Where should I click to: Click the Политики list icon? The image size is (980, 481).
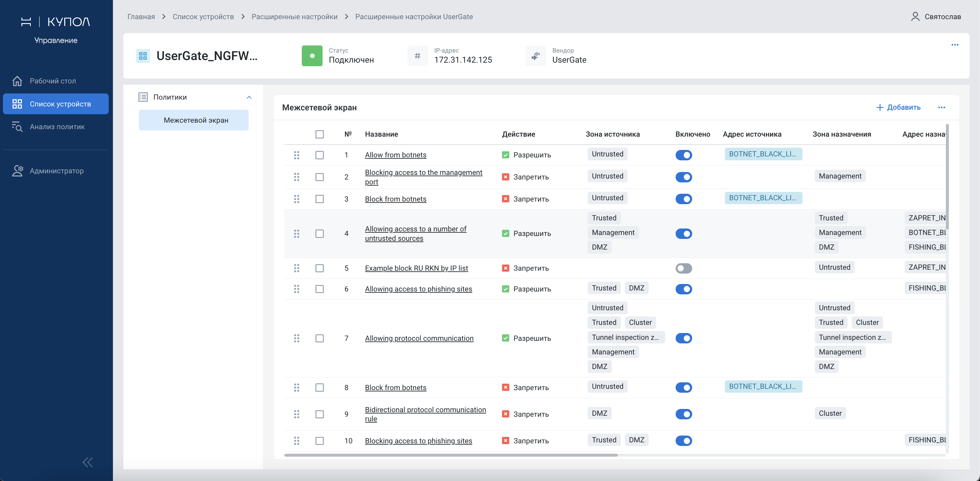click(143, 97)
